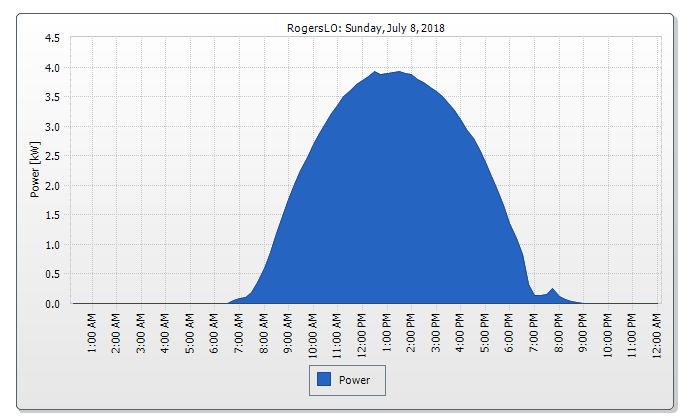Click the 3:00 PM time label
Viewport: 690px width, 416px height.
[x=436, y=333]
